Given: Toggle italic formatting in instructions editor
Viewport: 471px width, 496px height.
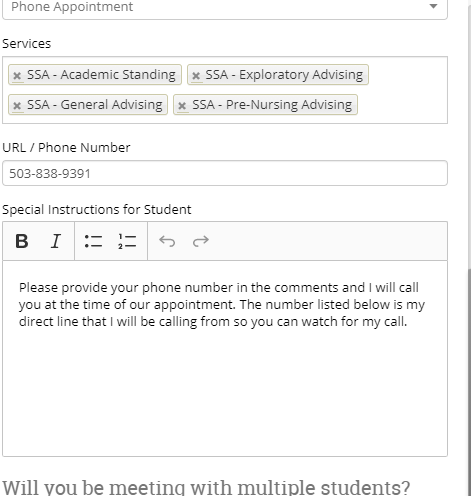Looking at the screenshot, I should [55, 241].
